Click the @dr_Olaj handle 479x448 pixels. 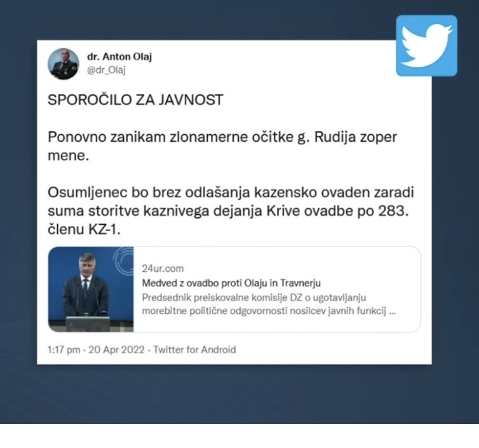coord(106,70)
